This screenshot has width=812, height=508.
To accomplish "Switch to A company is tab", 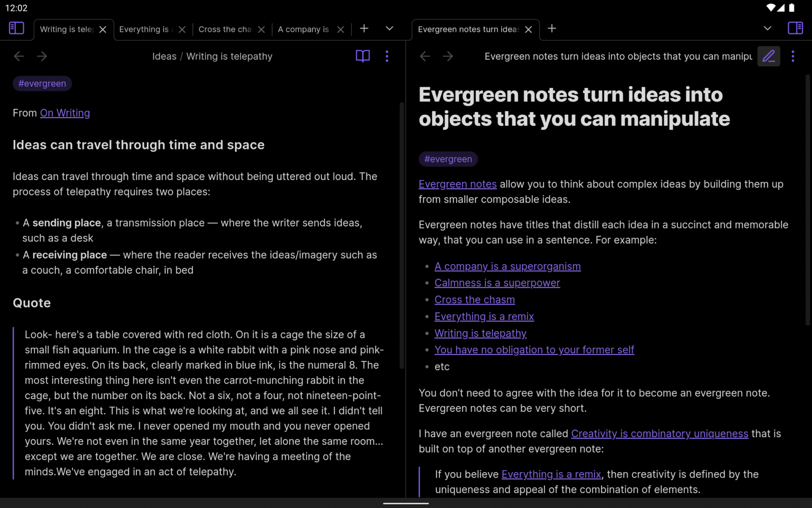I will 303,30.
